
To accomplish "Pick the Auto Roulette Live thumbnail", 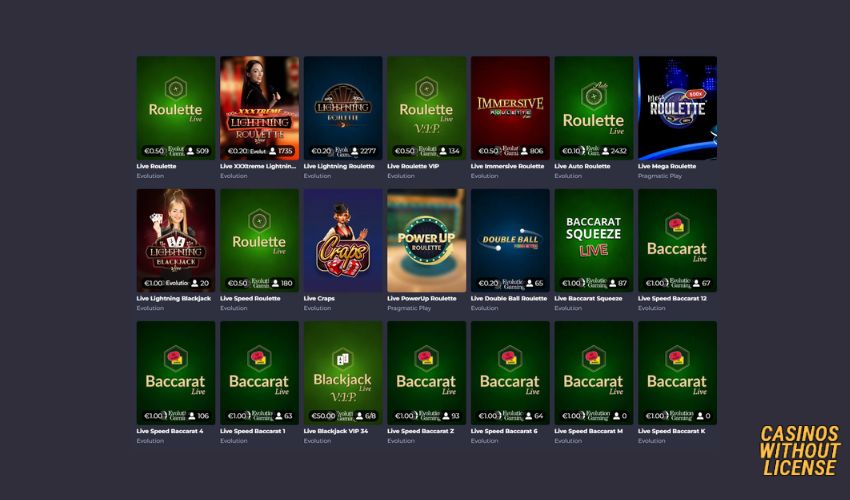I will tap(594, 108).
